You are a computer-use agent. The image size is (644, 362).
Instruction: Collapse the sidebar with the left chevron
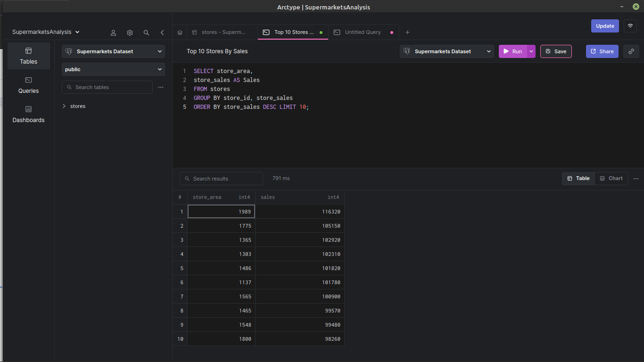(x=162, y=33)
